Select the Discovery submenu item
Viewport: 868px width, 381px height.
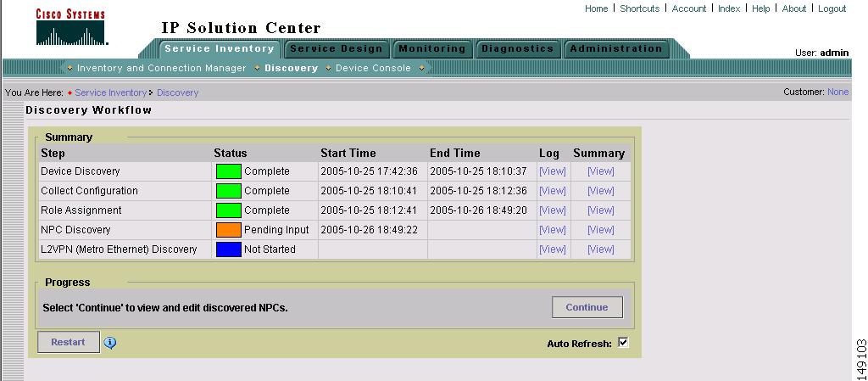tap(292, 68)
